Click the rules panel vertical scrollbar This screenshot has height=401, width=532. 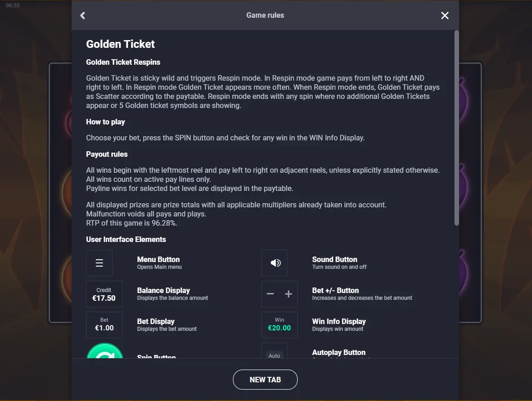coord(457,128)
